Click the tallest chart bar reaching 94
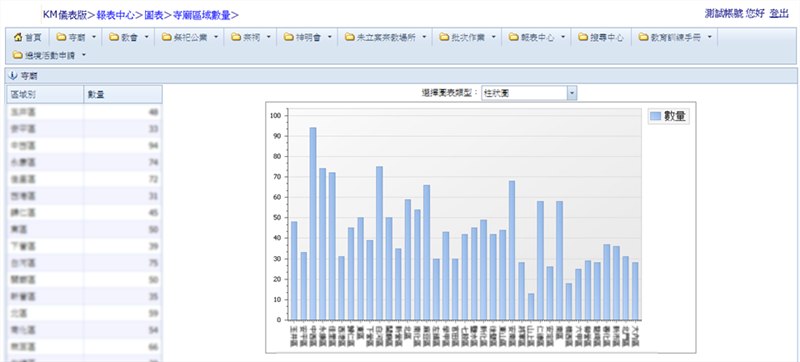This screenshot has width=800, height=362. 313,224
